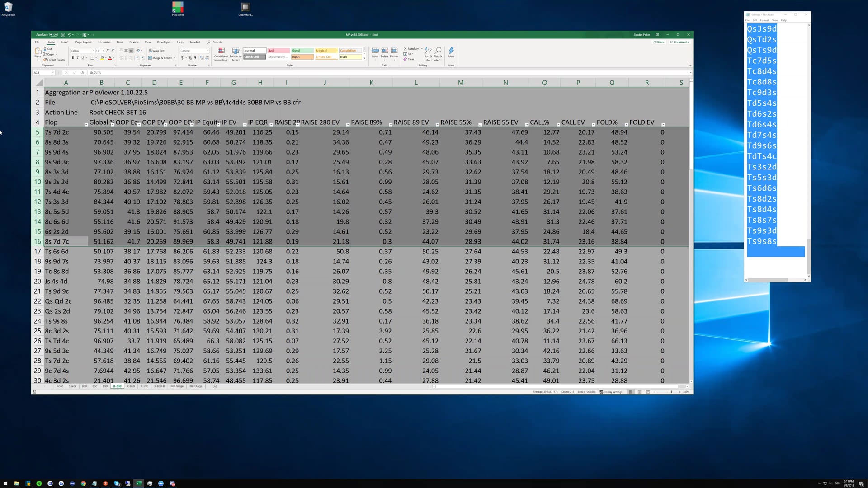
Task: Open the Comments pane
Action: tap(679, 42)
